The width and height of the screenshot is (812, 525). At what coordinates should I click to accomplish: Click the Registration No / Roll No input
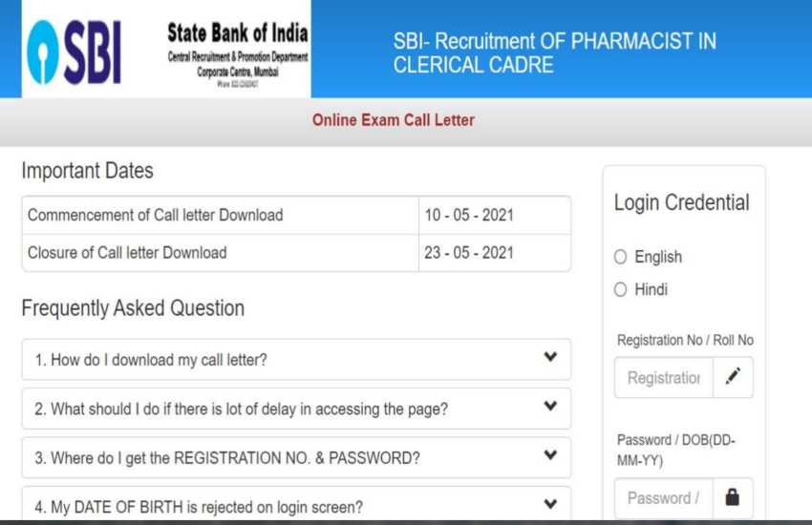(664, 378)
